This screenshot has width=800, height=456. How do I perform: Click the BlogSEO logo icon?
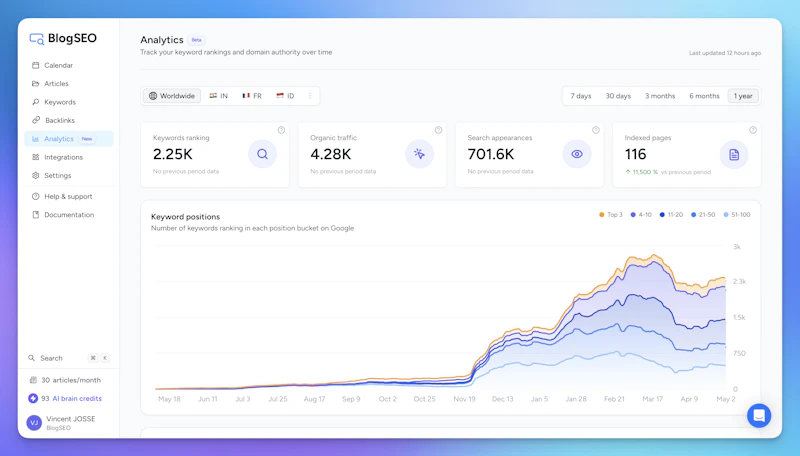(x=37, y=39)
